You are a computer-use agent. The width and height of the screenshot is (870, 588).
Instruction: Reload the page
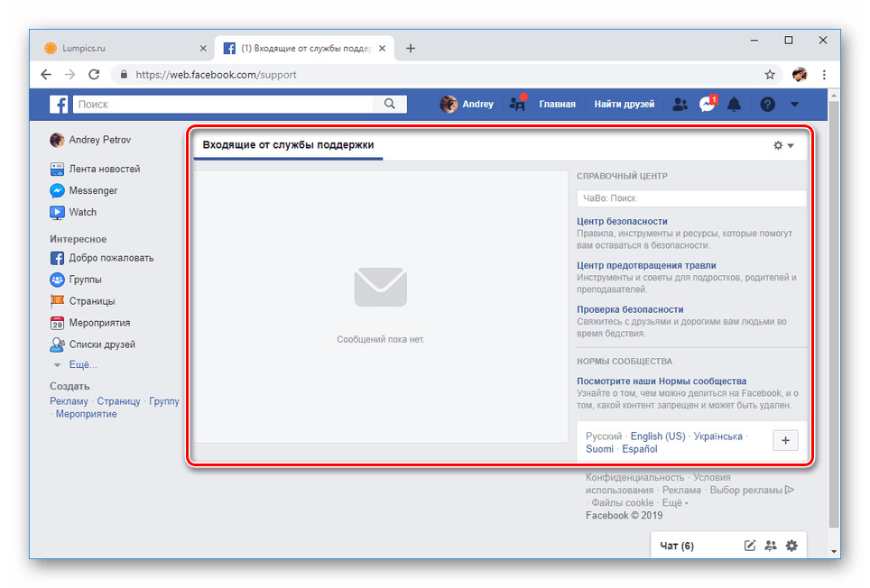[x=95, y=74]
